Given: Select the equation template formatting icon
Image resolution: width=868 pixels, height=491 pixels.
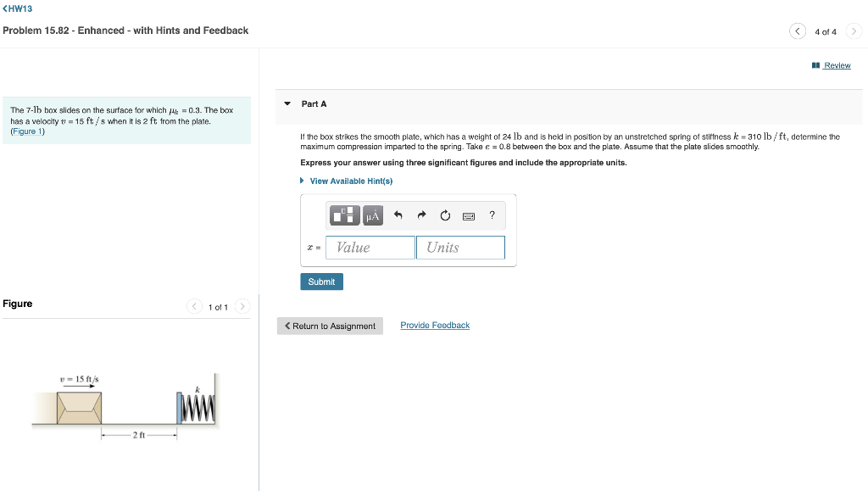Looking at the screenshot, I should coord(345,215).
